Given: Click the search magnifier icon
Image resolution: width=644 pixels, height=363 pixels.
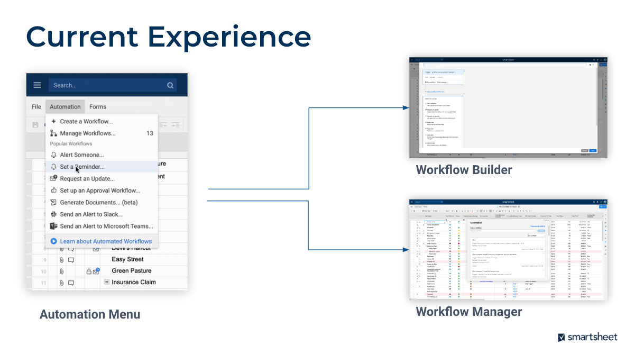Looking at the screenshot, I should click(x=170, y=85).
